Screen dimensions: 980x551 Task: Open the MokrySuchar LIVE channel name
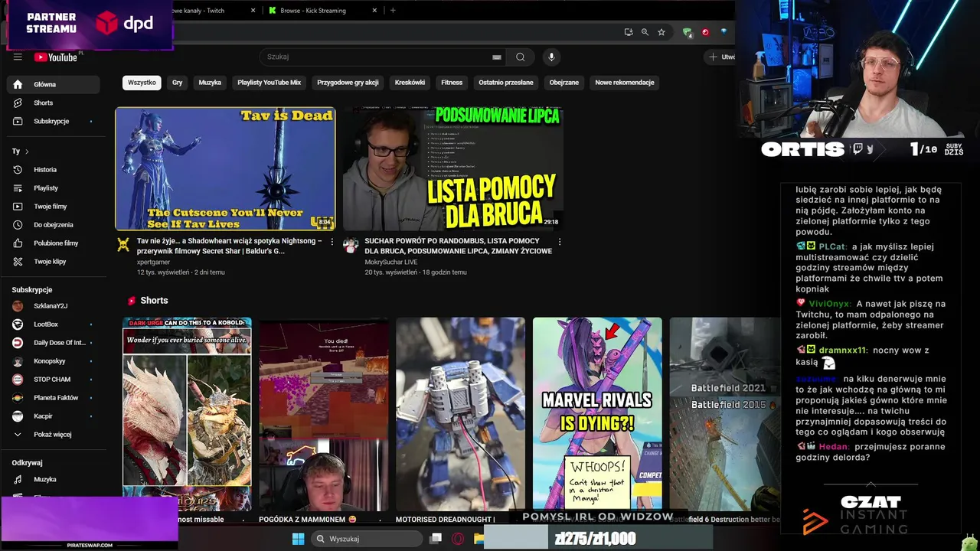pyautogui.click(x=392, y=262)
